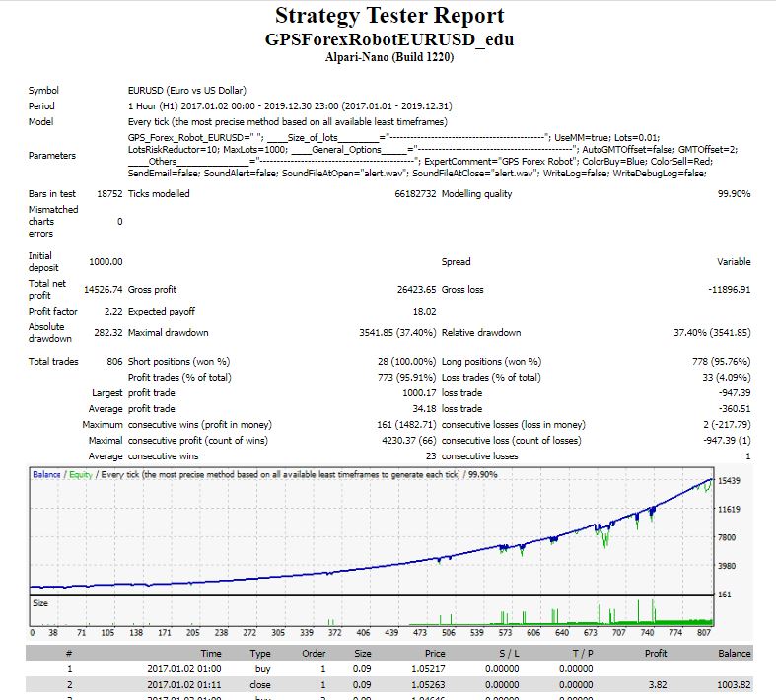Screen dimensions: 776x700
Task: Click the Profit factor value 2.22
Action: click(113, 312)
